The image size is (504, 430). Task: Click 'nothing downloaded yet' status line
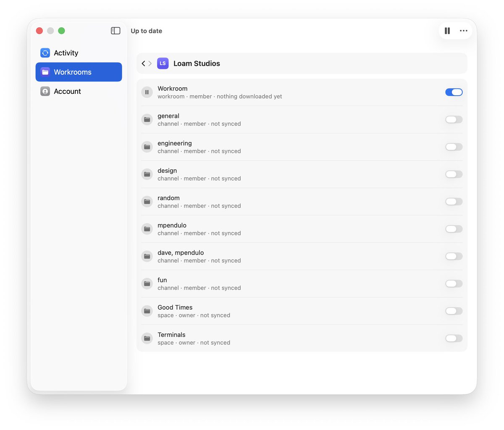(x=249, y=96)
